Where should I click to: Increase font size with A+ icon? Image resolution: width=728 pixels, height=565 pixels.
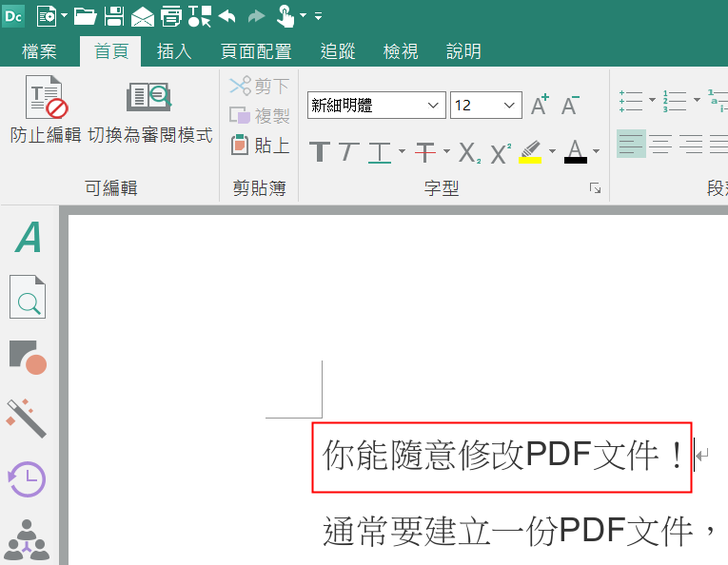coord(540,105)
